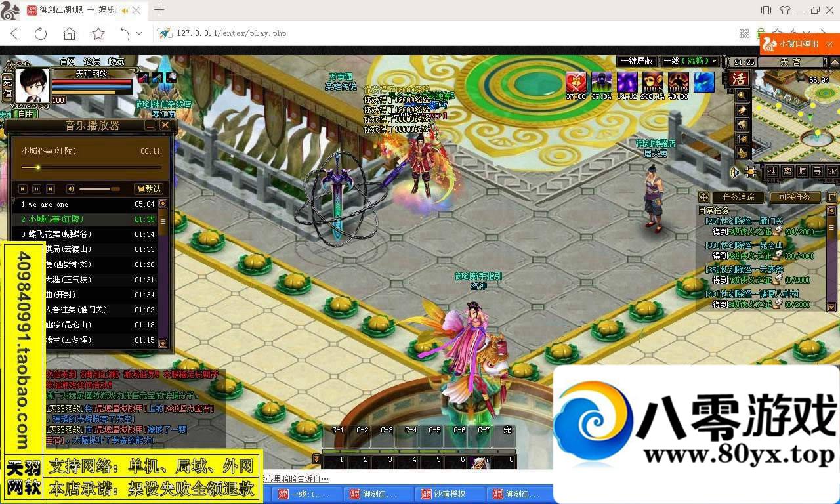Select track 2 小城心事 (江陵)
The width and height of the screenshot is (840, 504).
coord(86,219)
